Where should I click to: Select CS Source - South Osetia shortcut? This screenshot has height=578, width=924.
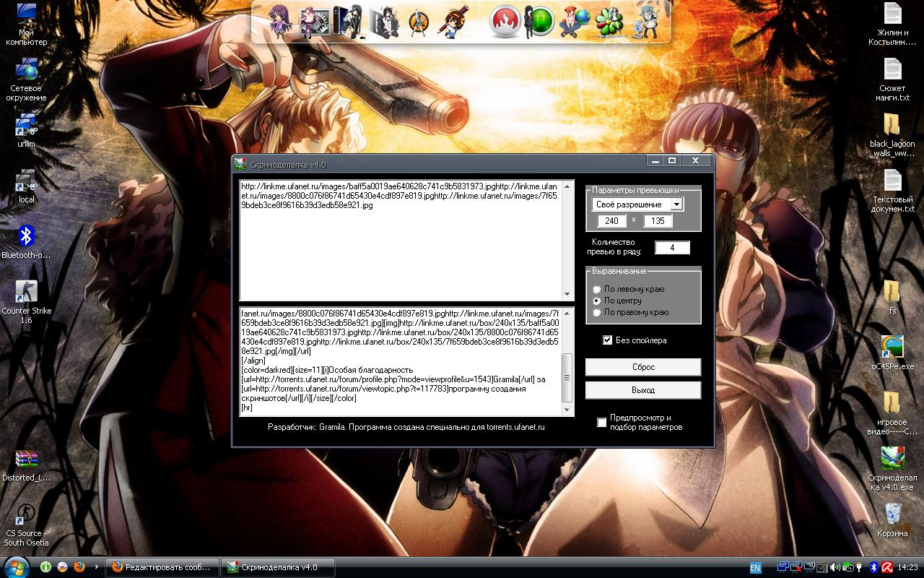click(x=27, y=525)
